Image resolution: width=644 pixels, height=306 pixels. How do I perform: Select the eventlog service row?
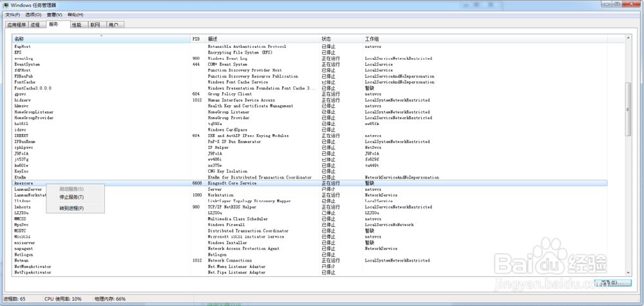310,59
